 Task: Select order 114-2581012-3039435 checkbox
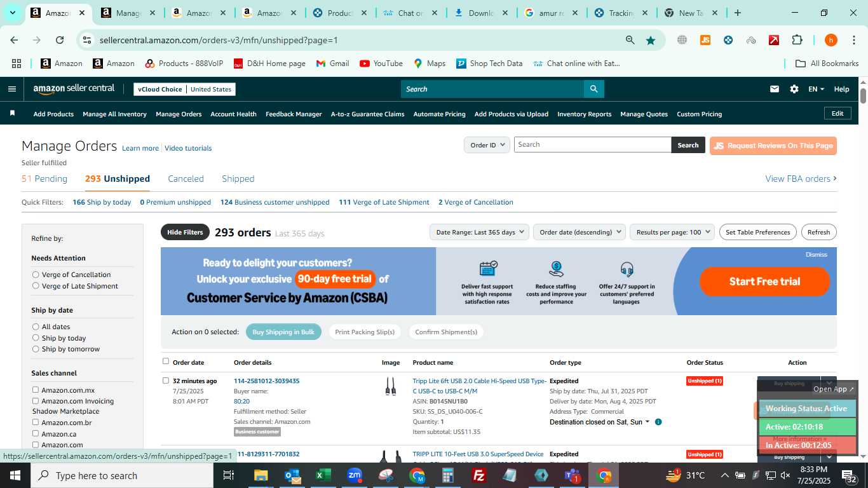[166, 381]
